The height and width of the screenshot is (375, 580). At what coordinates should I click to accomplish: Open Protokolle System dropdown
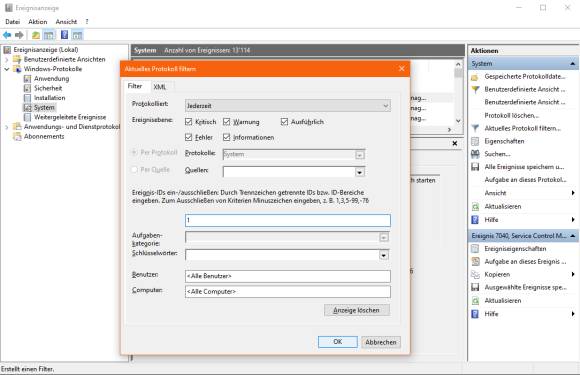(360, 155)
